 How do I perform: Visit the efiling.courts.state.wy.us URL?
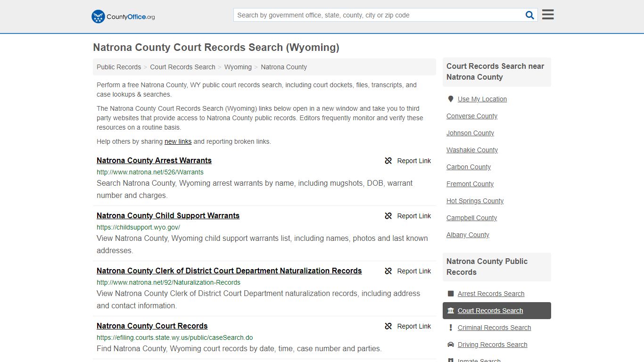pos(174,337)
